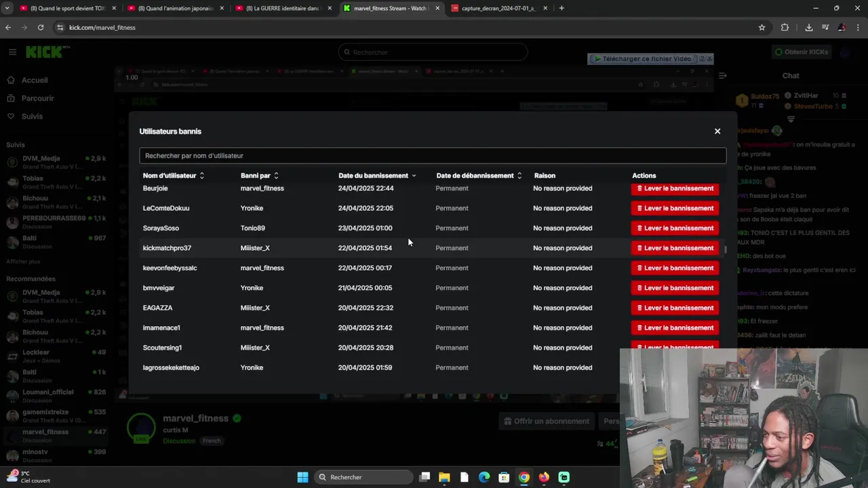
Task: Sort by Banni par column
Action: click(260, 176)
